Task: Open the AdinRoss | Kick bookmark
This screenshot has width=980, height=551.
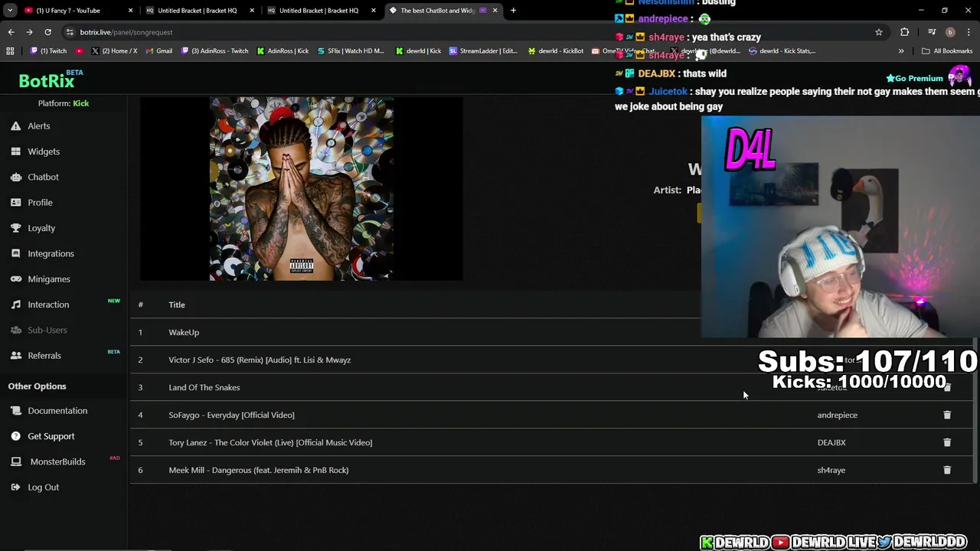Action: click(x=283, y=51)
